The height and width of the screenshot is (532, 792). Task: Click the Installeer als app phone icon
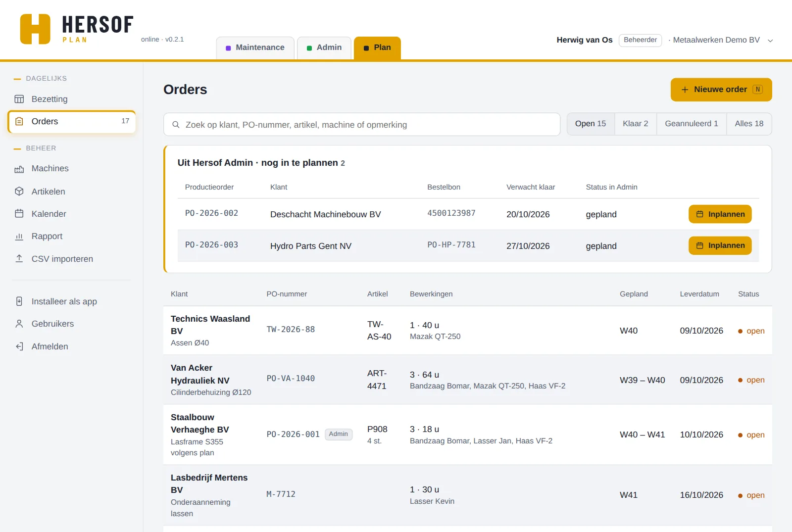[x=19, y=301]
